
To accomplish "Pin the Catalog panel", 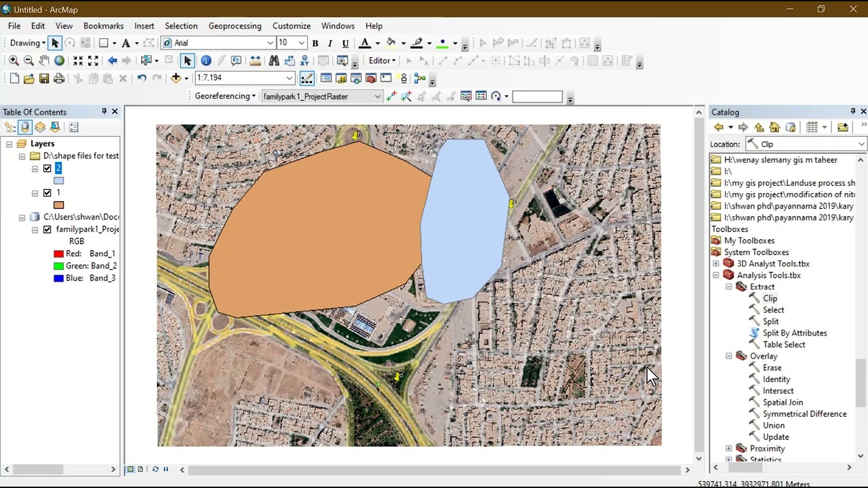I will [x=852, y=111].
